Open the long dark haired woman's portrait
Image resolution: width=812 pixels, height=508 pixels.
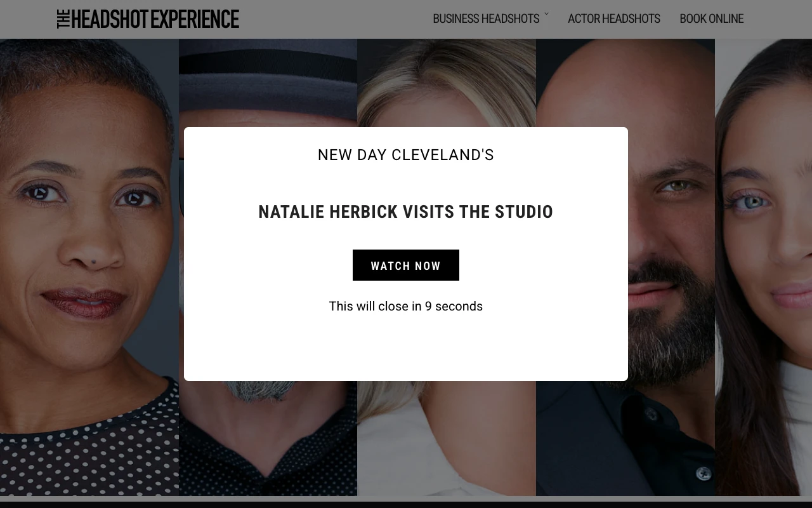763,267
